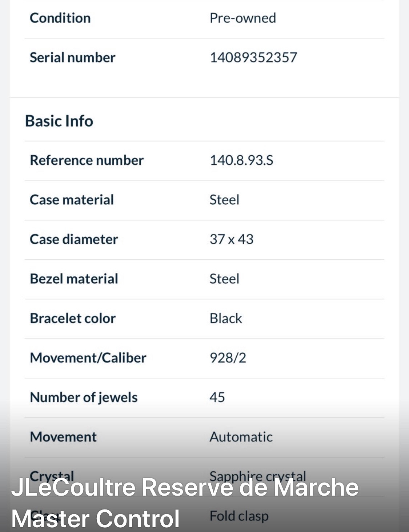The height and width of the screenshot is (532, 409).
Task: Click the Case material label
Action: pyautogui.click(x=72, y=200)
